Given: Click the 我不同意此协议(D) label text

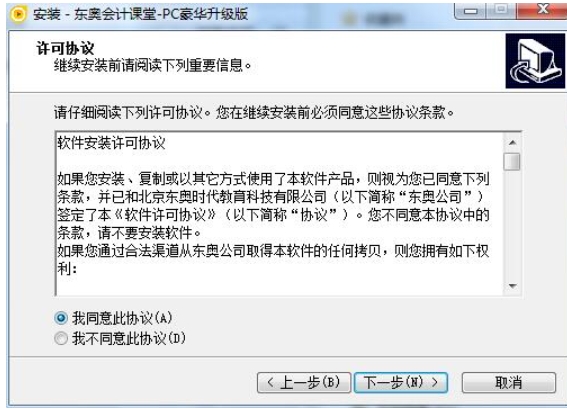Looking at the screenshot, I should pos(129,338).
